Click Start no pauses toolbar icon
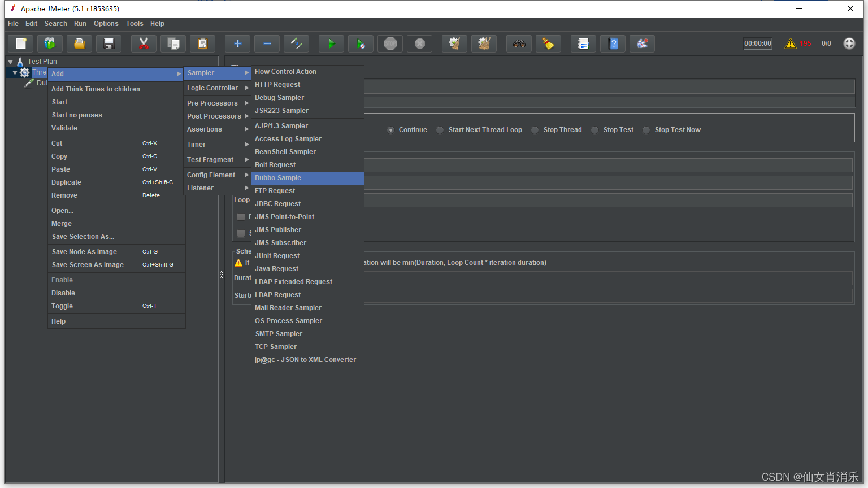The height and width of the screenshot is (488, 868). [361, 43]
